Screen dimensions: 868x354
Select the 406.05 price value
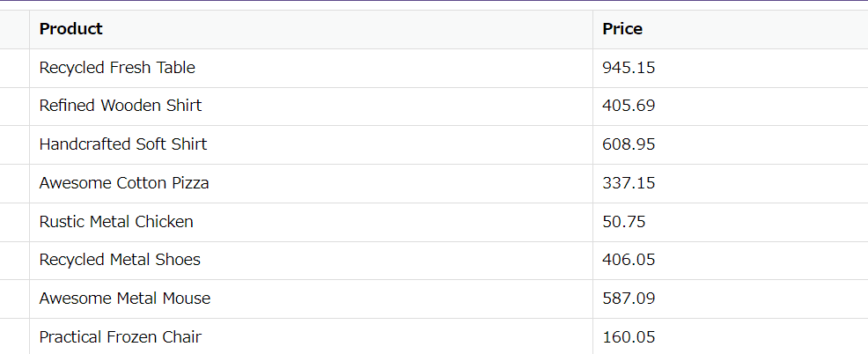(629, 260)
